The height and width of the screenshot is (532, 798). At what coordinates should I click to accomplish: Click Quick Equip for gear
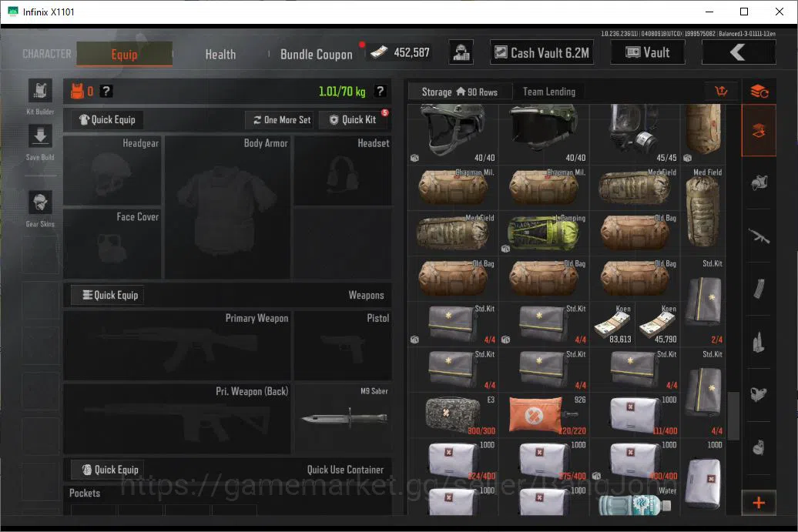[x=107, y=119]
